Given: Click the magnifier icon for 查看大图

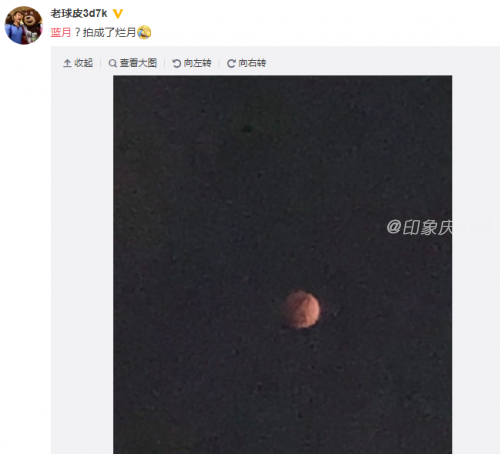Looking at the screenshot, I should pos(113,63).
